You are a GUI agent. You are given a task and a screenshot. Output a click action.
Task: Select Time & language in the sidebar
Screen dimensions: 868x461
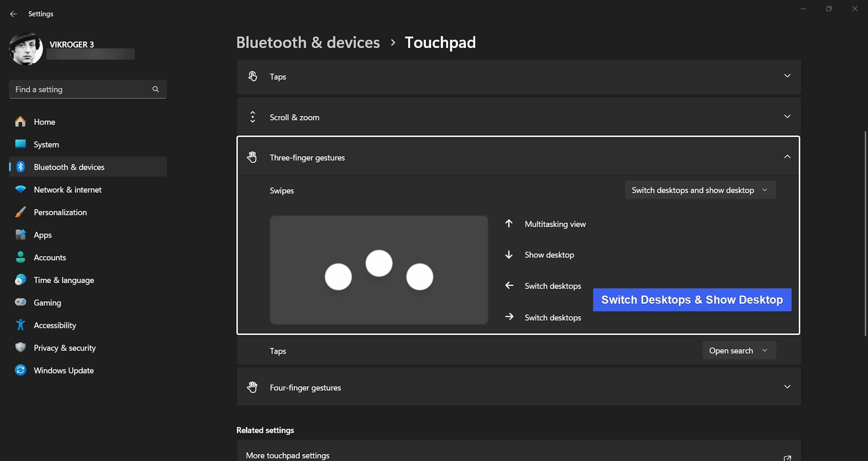(x=64, y=280)
